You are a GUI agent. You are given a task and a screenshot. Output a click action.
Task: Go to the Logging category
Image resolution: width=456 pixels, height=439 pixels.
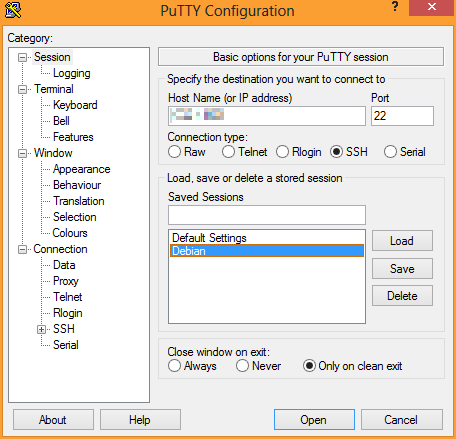(x=72, y=73)
